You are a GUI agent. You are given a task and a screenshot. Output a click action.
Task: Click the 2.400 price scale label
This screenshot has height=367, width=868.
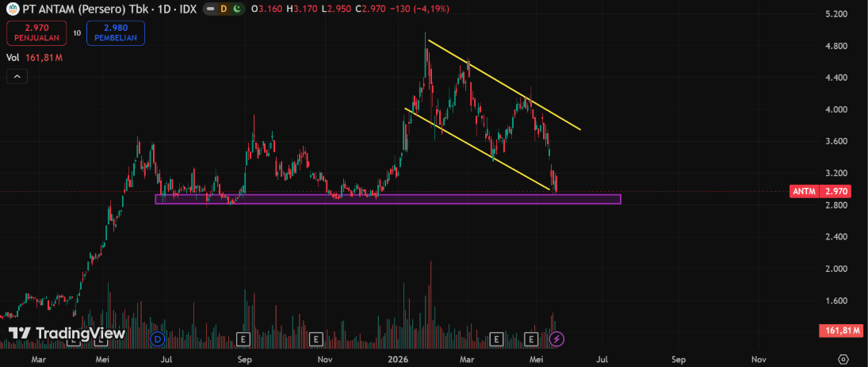point(835,237)
